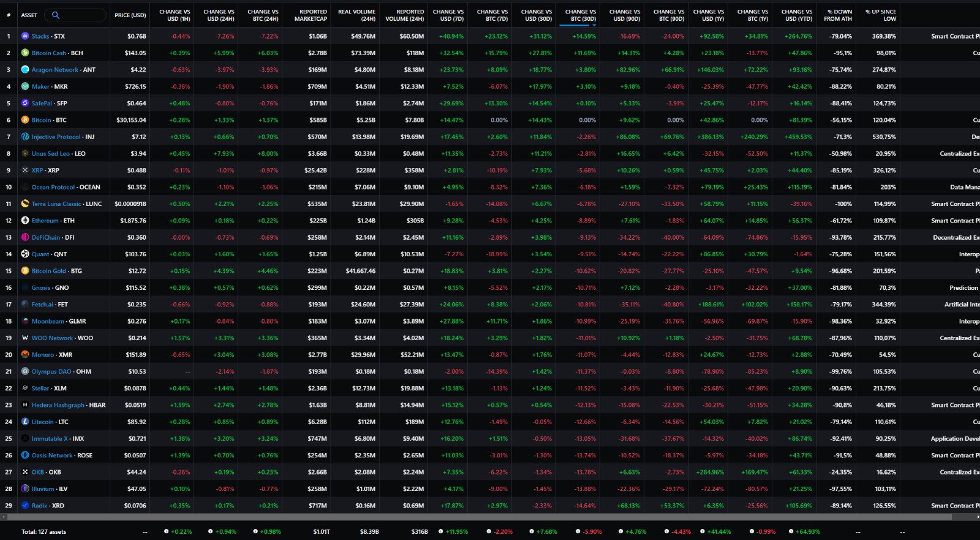Screen dimensions: 980x540
Task: Sort by Price (USD) column header
Action: pos(130,15)
